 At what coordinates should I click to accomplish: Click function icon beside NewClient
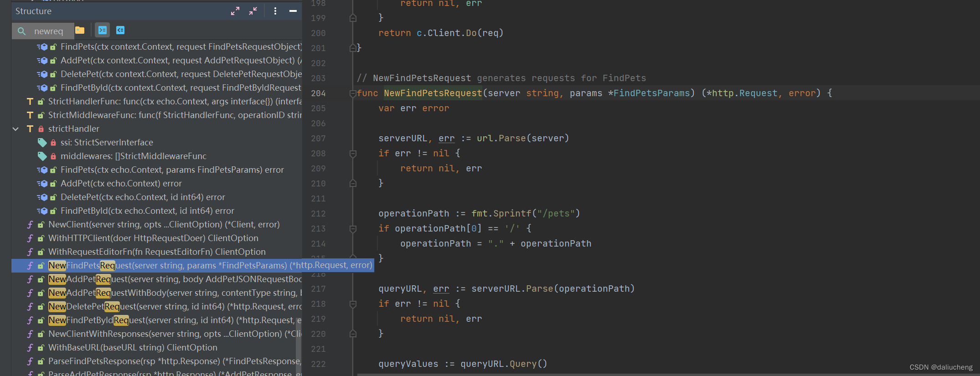coord(30,225)
